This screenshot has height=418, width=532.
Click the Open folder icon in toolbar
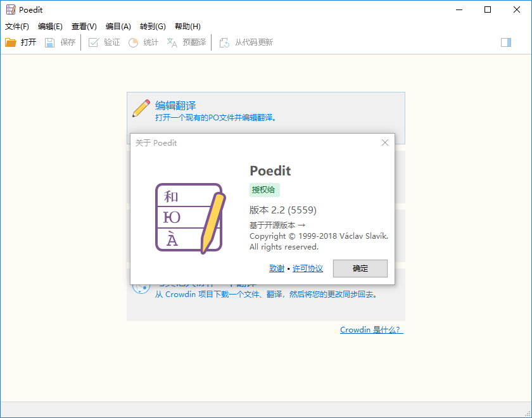click(x=11, y=42)
